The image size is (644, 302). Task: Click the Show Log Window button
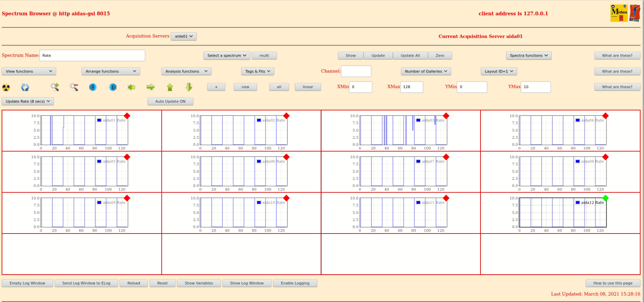247,283
